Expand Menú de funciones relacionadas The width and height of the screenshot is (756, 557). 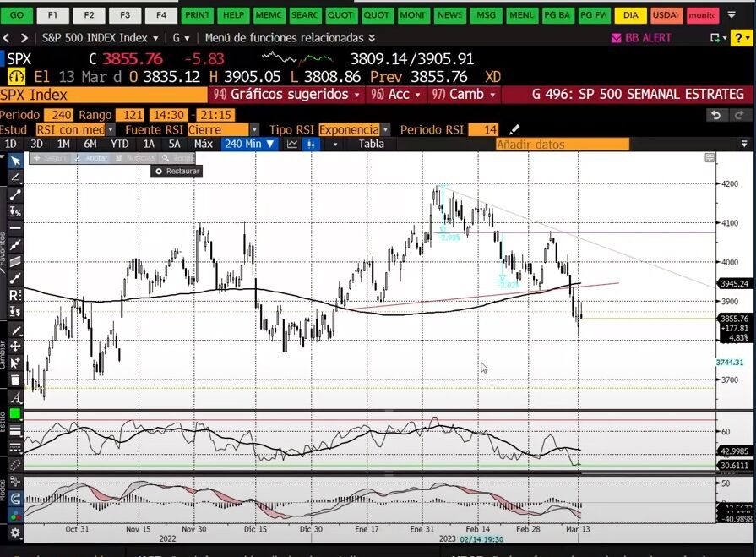291,38
